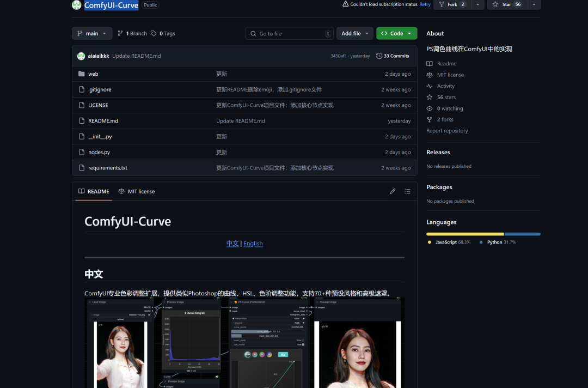Click Report repository
588x388 pixels.
coord(447,131)
